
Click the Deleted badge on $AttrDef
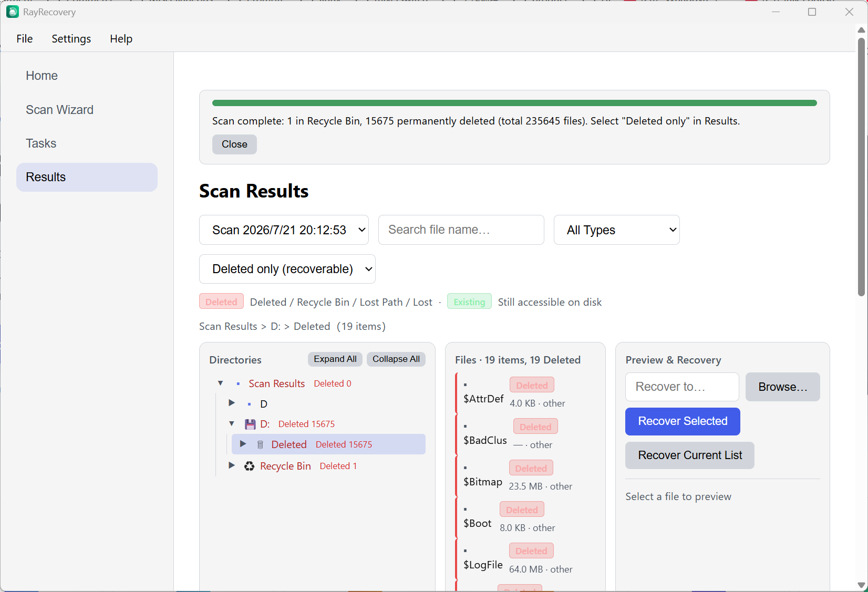coord(532,385)
